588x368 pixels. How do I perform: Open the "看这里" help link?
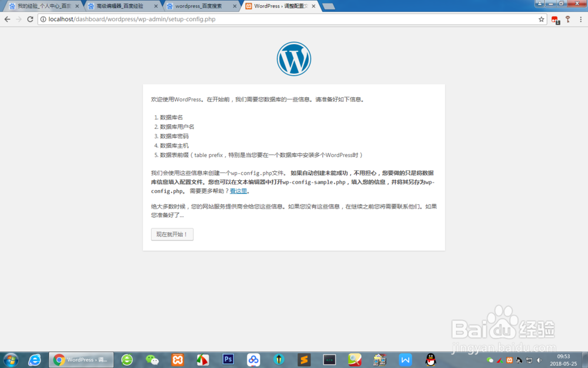click(x=238, y=190)
